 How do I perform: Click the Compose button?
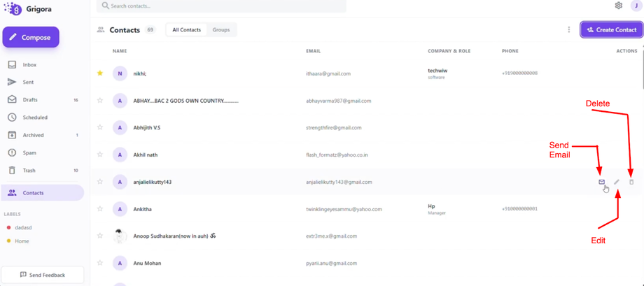pos(31,37)
